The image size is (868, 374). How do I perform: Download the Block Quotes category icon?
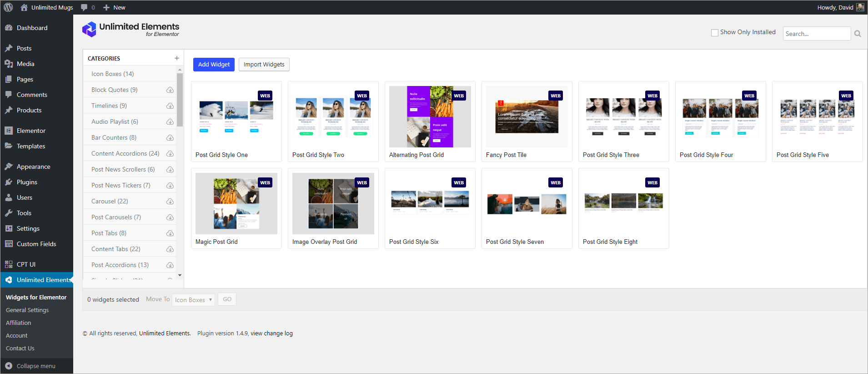click(170, 90)
